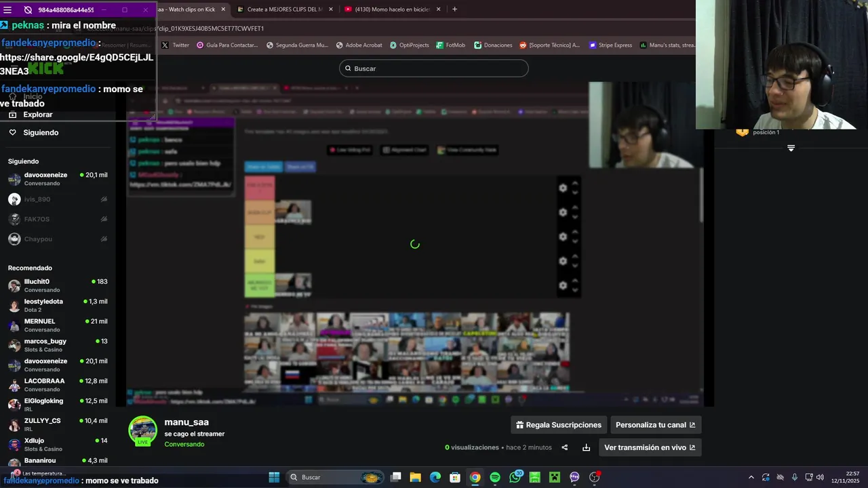The width and height of the screenshot is (868, 488).
Task: Open the Windows Start menu
Action: 274,477
